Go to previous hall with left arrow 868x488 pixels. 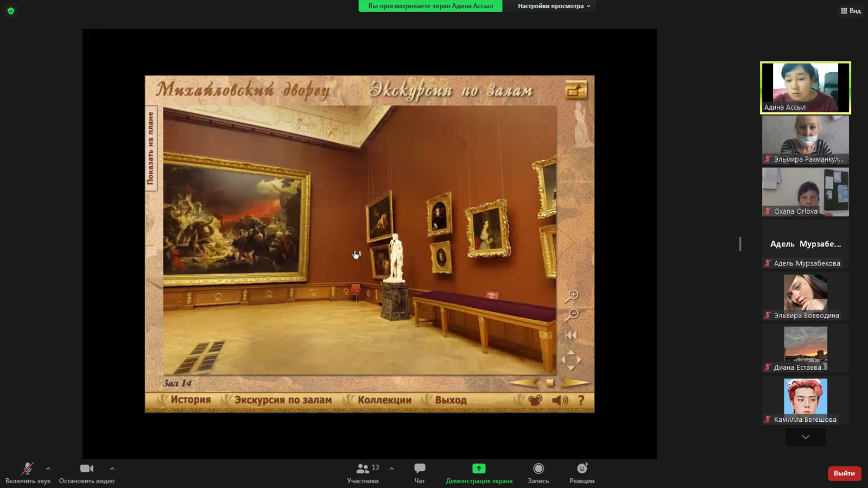[x=524, y=383]
